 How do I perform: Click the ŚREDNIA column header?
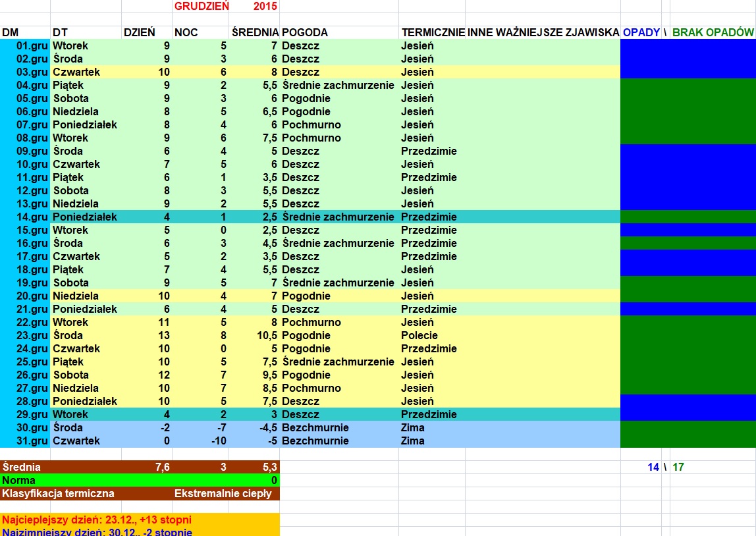tap(254, 32)
